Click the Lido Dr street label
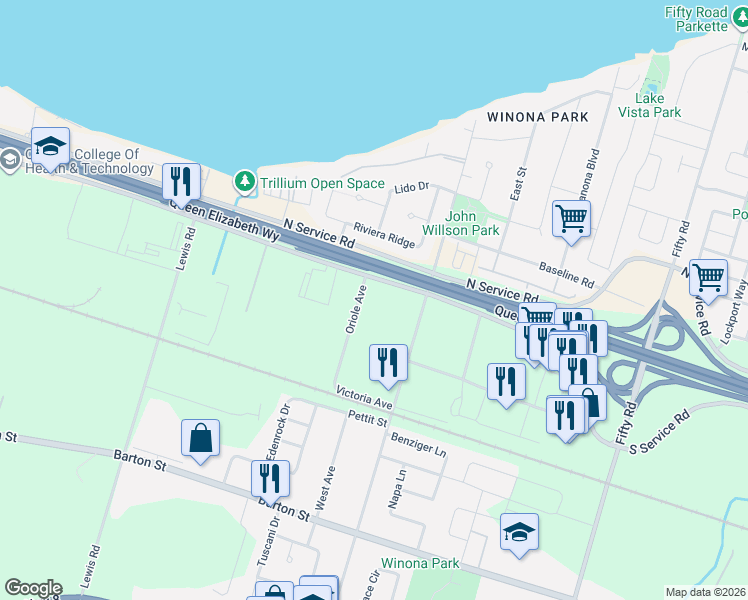The height and width of the screenshot is (600, 748). coord(412,187)
